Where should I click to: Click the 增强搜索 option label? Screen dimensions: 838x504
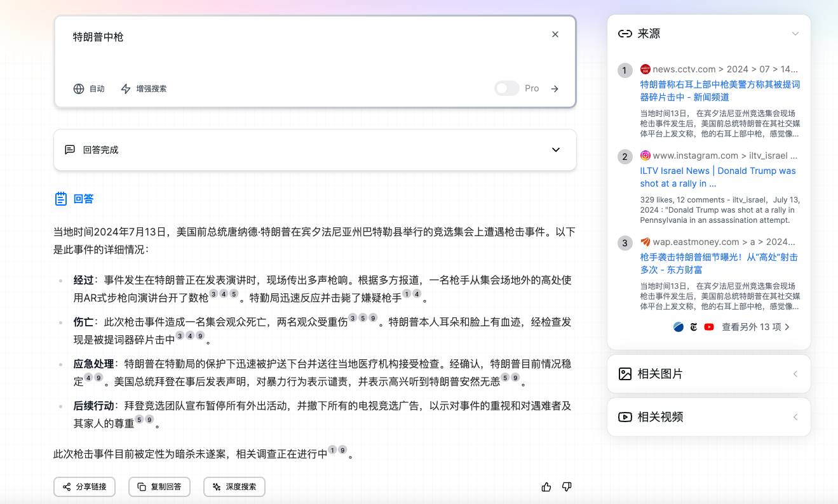[x=151, y=89]
